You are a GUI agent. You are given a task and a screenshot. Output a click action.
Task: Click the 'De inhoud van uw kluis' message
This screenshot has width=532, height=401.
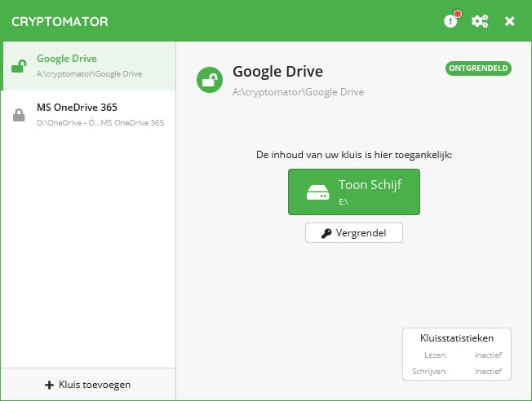(x=354, y=155)
